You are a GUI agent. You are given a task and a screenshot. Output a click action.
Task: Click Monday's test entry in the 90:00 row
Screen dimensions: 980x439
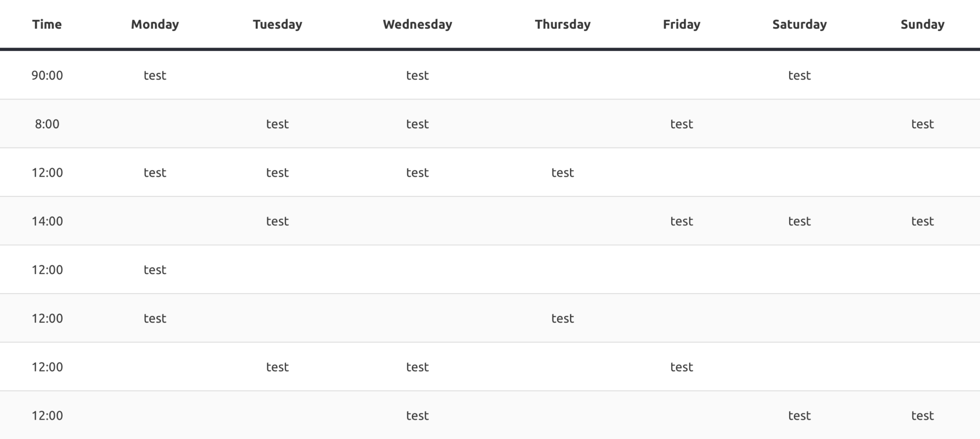pyautogui.click(x=155, y=76)
